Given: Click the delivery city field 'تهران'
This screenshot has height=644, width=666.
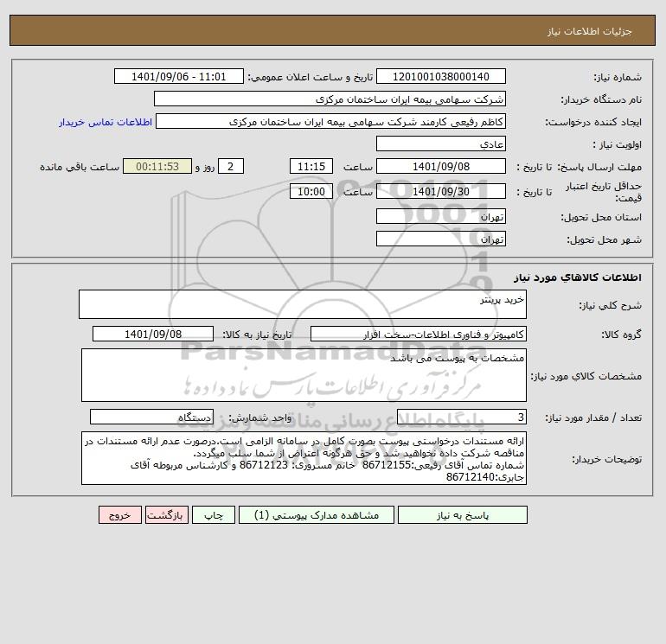Looking at the screenshot, I should [x=441, y=239].
